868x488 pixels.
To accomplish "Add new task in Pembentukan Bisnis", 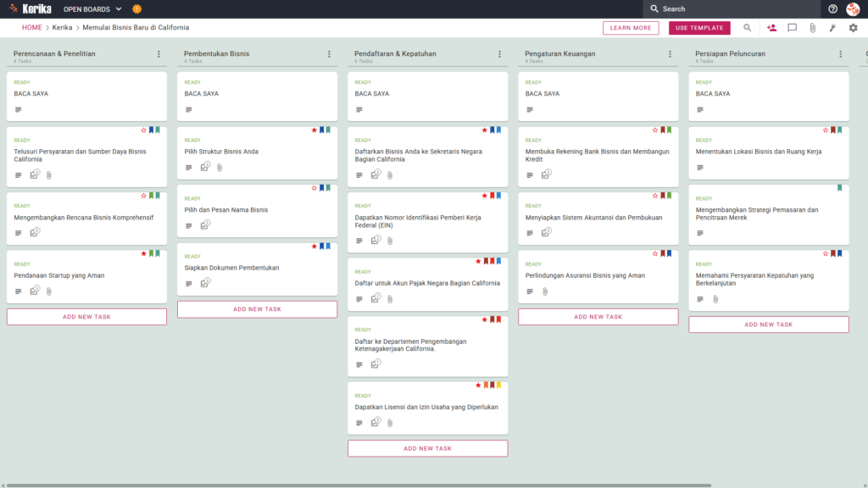I will click(x=258, y=309).
